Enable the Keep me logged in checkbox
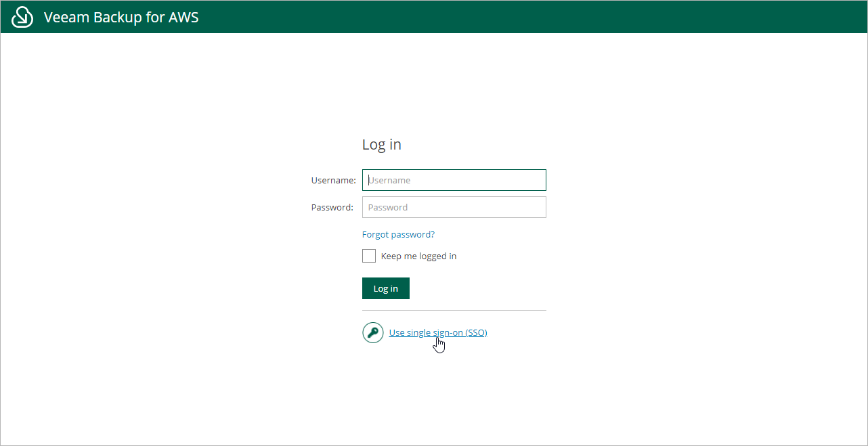 pos(369,256)
